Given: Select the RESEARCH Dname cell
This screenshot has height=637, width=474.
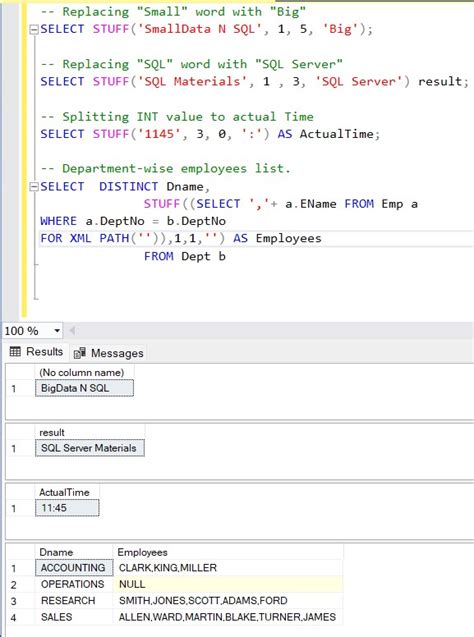Looking at the screenshot, I should (74, 600).
